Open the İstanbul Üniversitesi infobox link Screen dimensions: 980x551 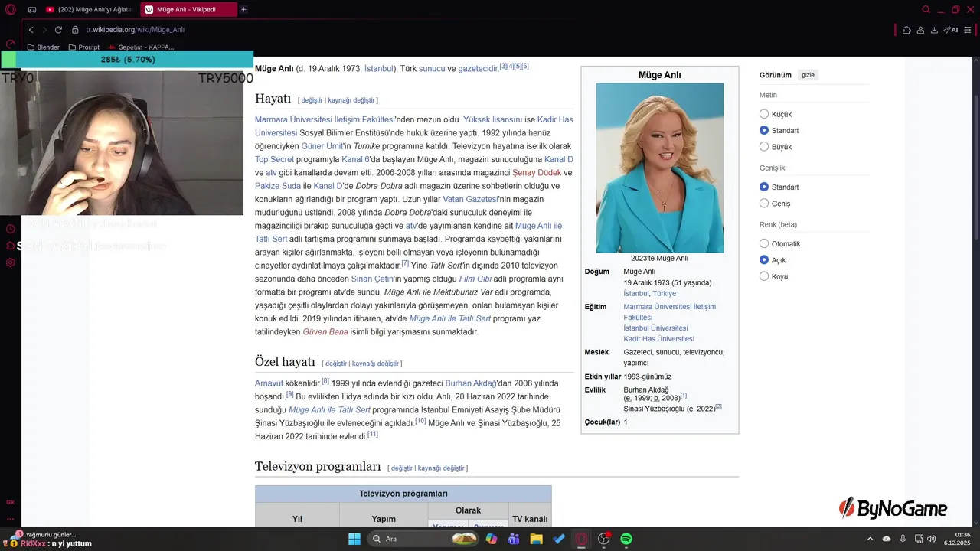(x=655, y=328)
